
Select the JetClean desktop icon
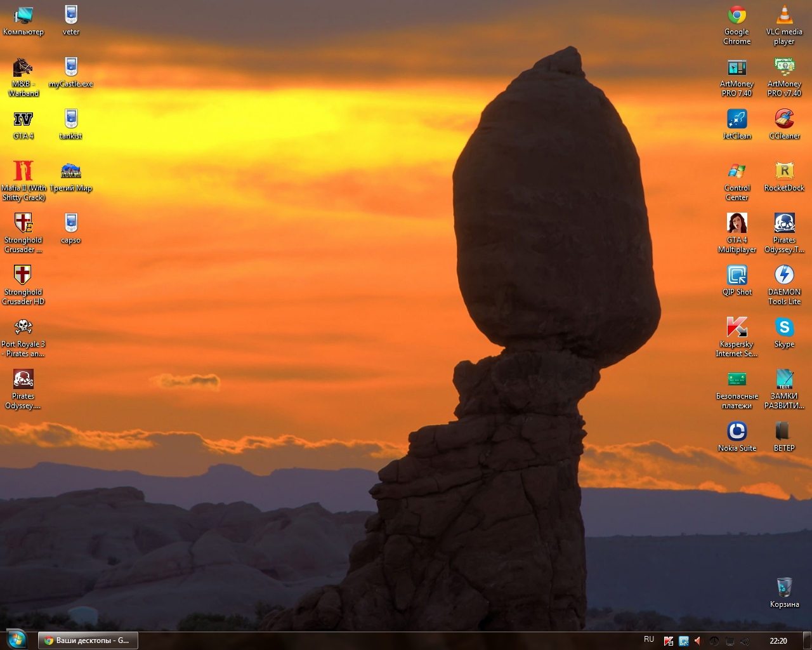click(x=737, y=119)
